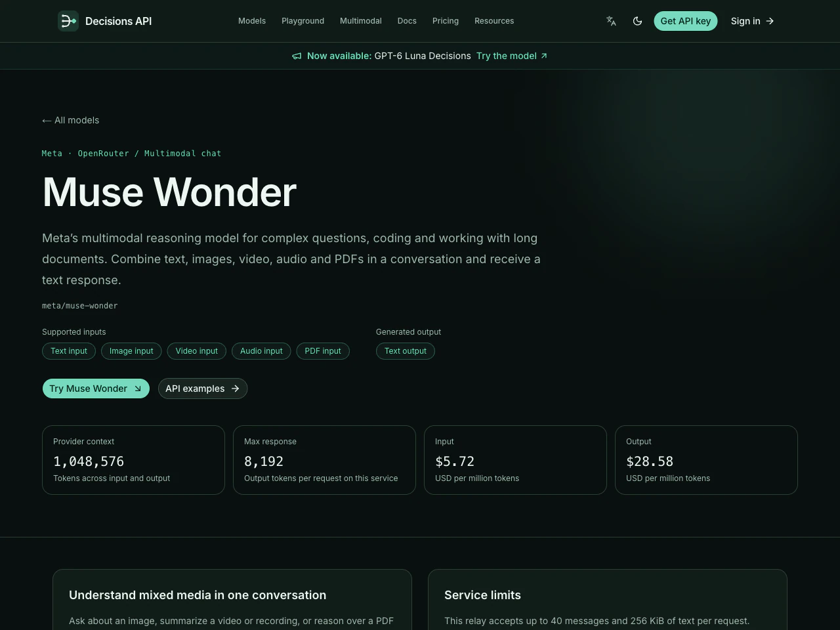840x630 pixels.
Task: Click Sign in
Action: [x=753, y=21]
